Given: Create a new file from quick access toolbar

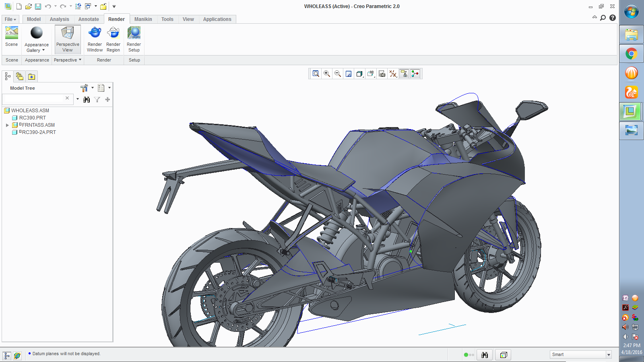Looking at the screenshot, I should 19,6.
